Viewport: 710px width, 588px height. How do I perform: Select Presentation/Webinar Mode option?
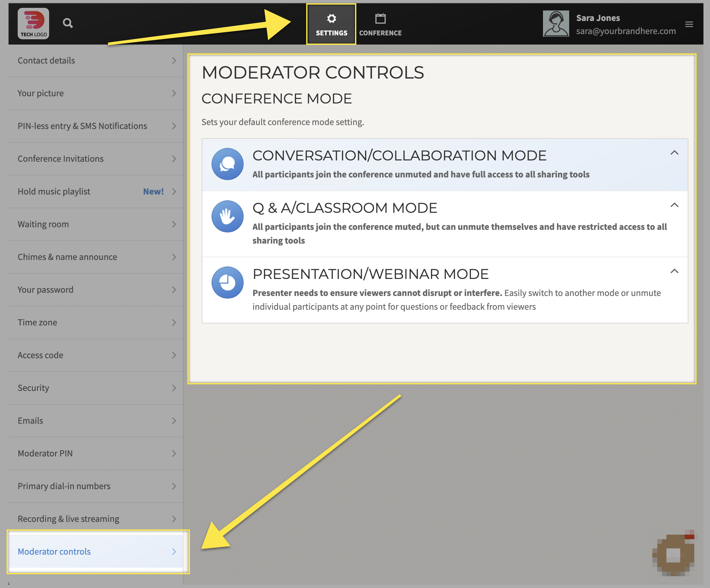coord(370,274)
